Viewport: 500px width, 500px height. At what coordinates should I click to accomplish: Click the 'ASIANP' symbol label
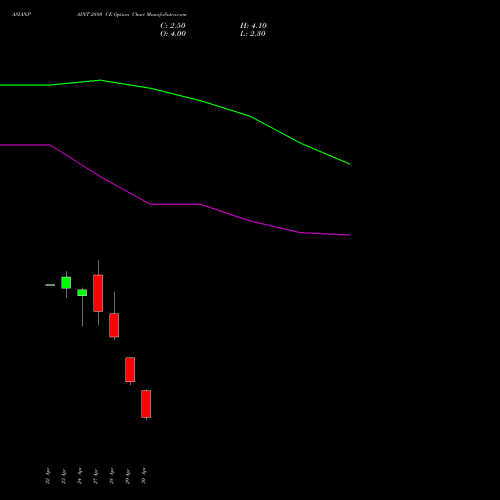(21, 15)
